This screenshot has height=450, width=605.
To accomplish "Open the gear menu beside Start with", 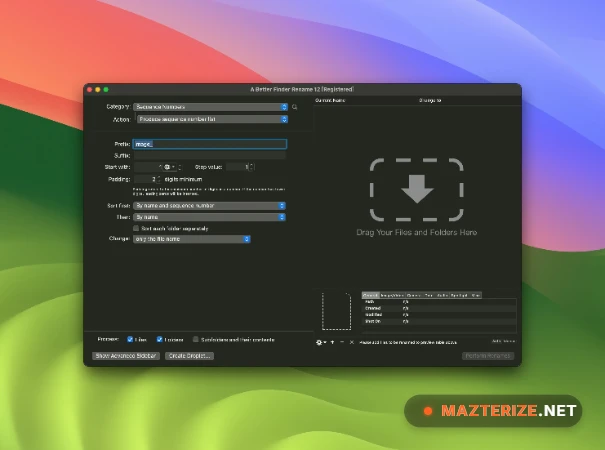I will click(169, 167).
